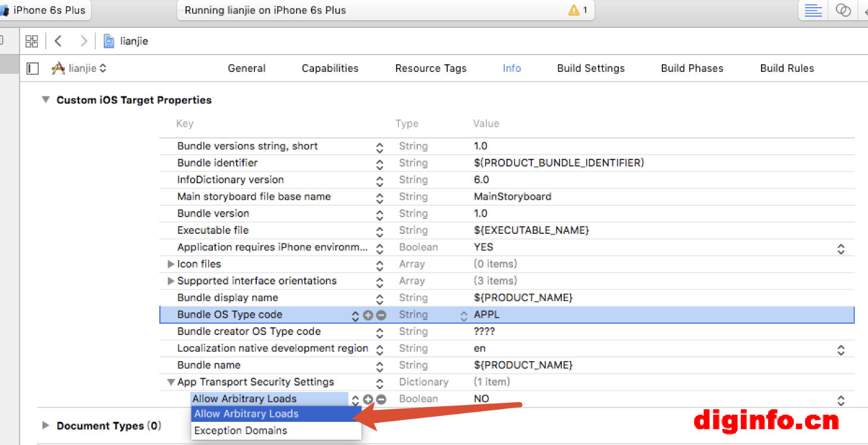Open YES value popup for iPhone environment
Viewport: 868px width, 445px height.
pos(841,249)
